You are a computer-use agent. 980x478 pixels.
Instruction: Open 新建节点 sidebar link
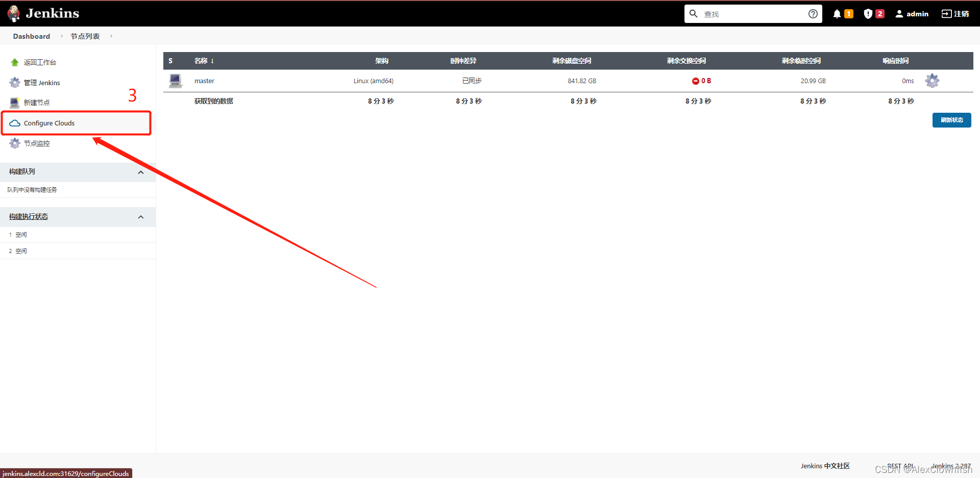pyautogui.click(x=37, y=103)
